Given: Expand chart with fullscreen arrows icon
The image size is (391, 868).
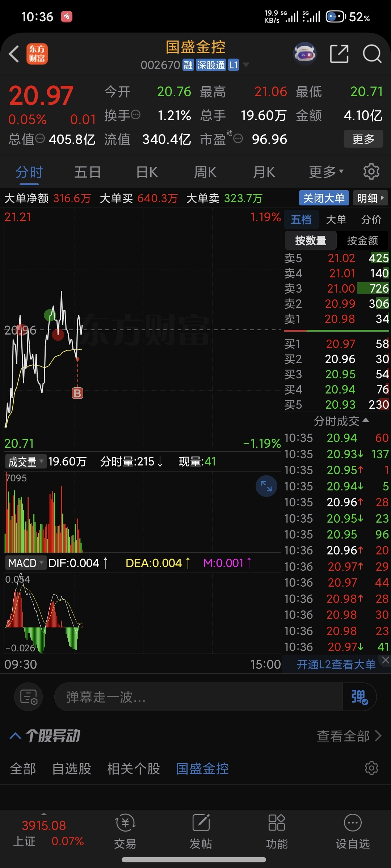Looking at the screenshot, I should coord(266,486).
